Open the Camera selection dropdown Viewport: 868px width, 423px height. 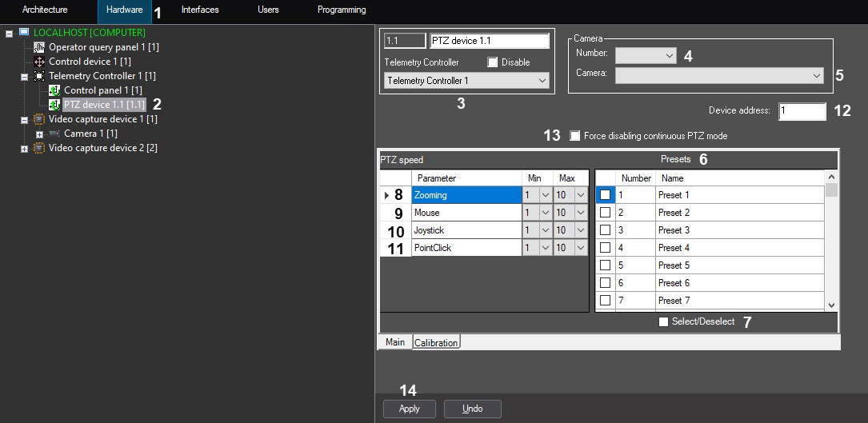tap(719, 75)
